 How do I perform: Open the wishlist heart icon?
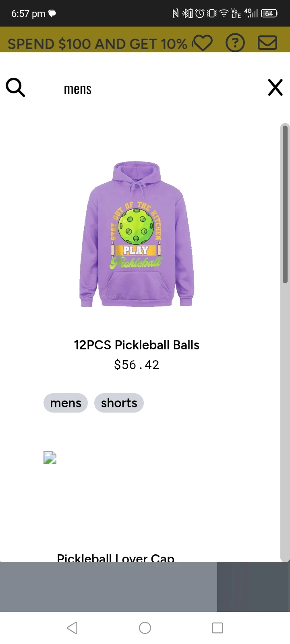tap(202, 43)
